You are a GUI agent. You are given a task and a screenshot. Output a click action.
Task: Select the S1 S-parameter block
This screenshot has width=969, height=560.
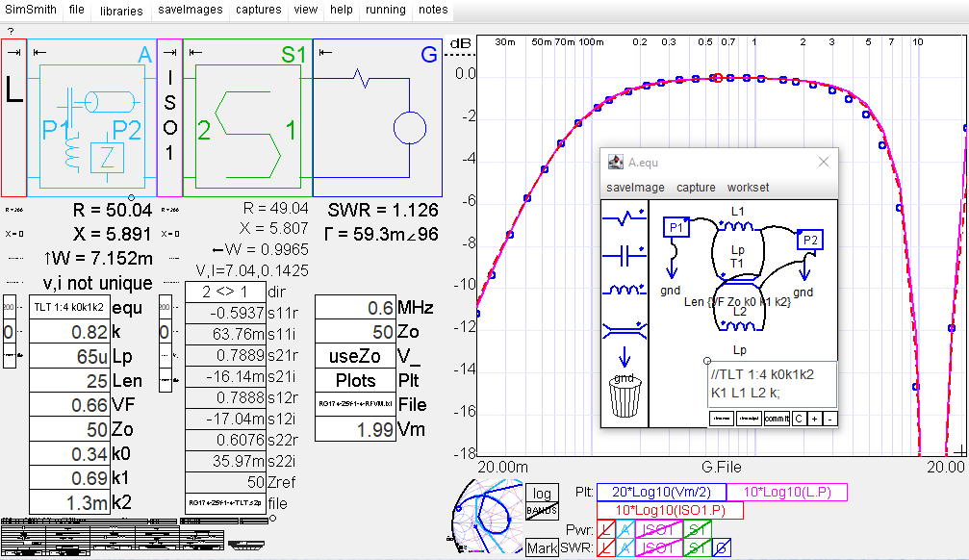pos(247,117)
